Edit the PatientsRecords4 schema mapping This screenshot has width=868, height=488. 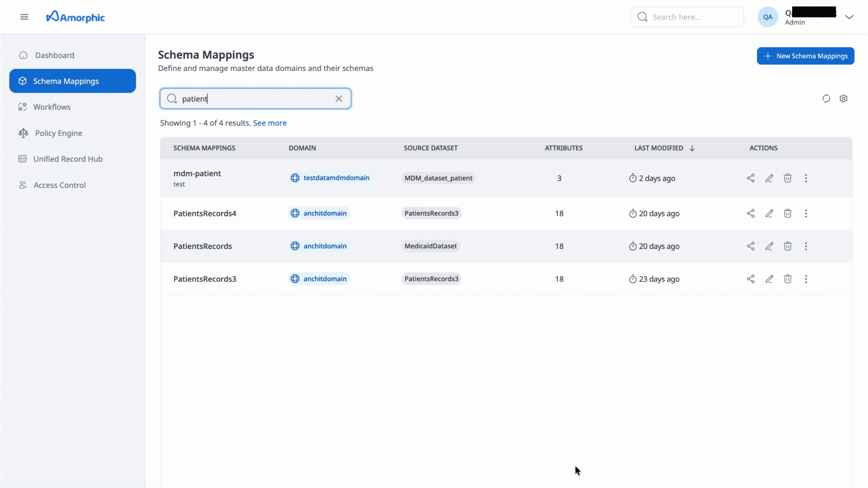point(769,213)
